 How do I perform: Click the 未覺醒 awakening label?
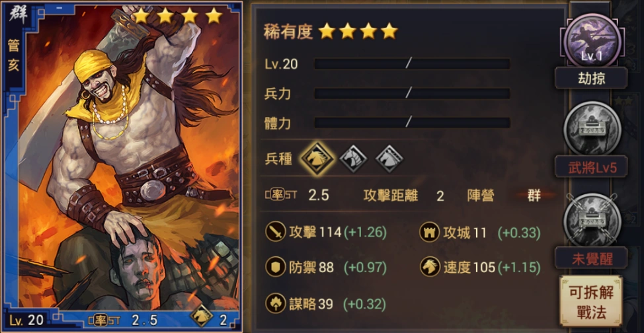[x=592, y=258]
